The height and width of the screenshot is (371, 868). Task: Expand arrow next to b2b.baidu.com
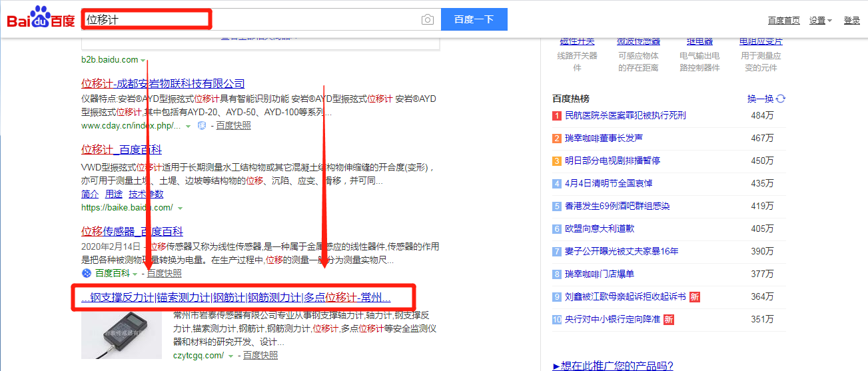pos(143,60)
